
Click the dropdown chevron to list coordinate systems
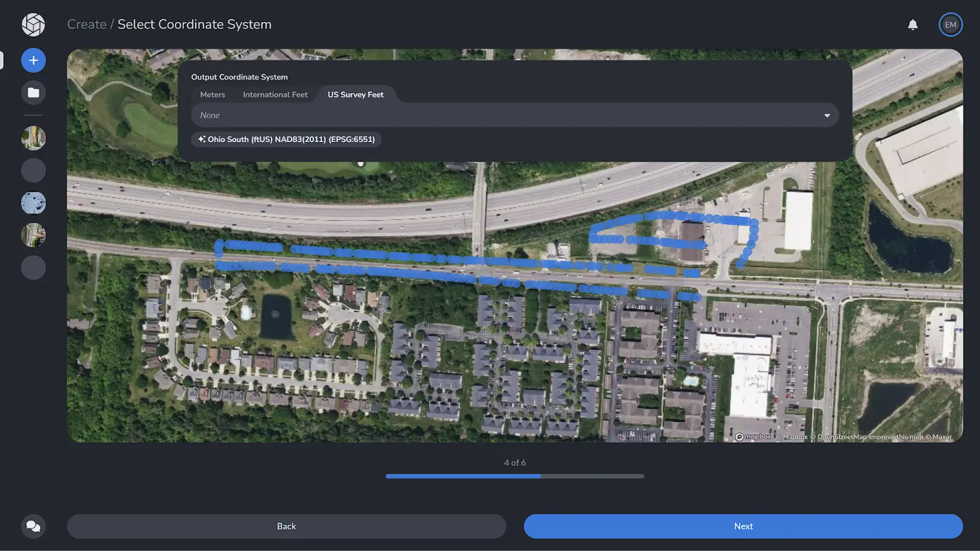click(827, 115)
